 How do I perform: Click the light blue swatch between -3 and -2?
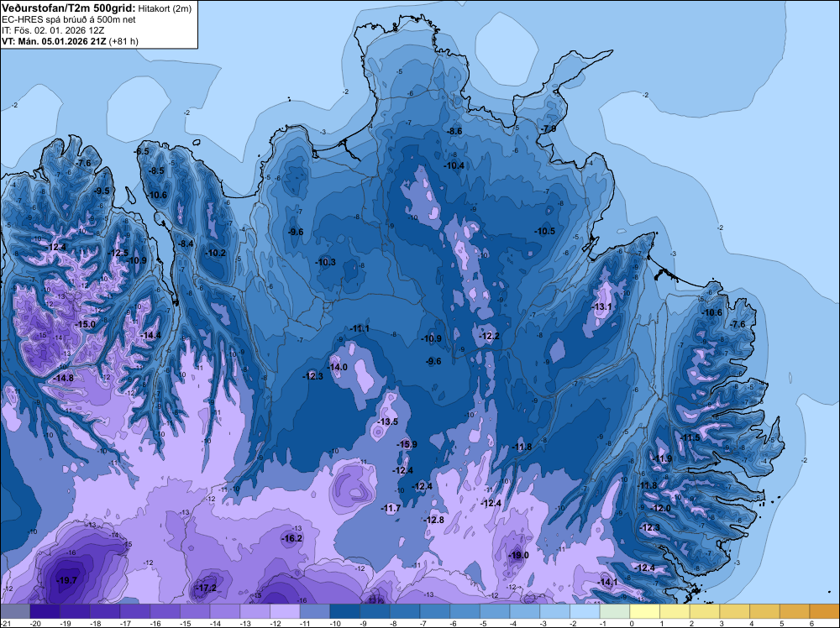pos(555,611)
